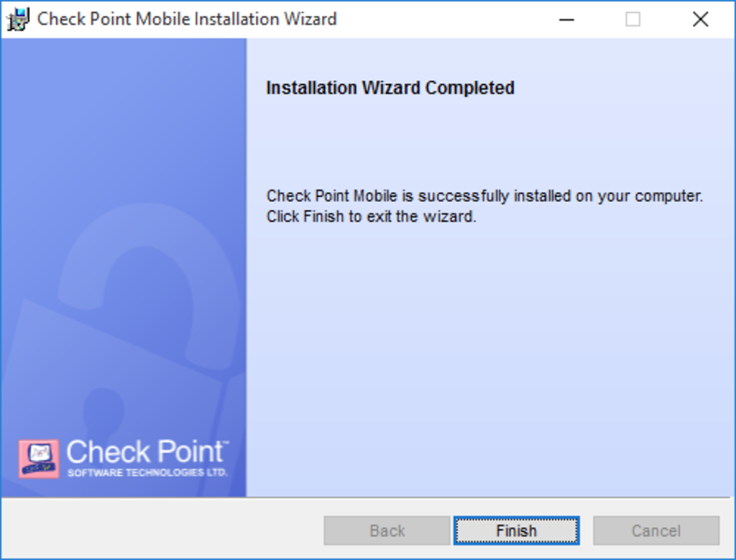736x560 pixels.
Task: Click the pink Check Point logo icon
Action: click(x=39, y=458)
